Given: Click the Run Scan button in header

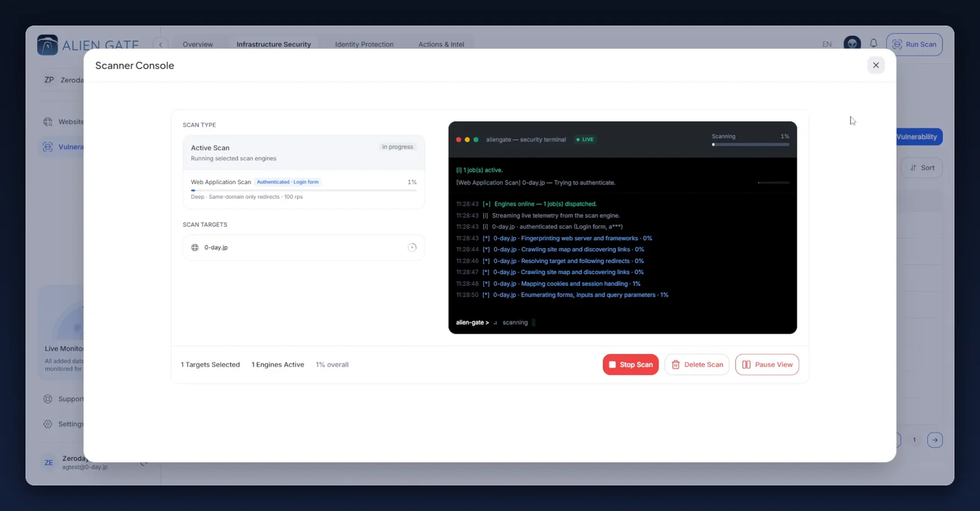Looking at the screenshot, I should (x=914, y=44).
